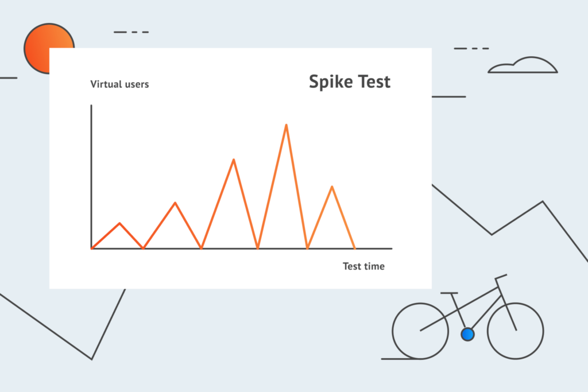The image size is (588, 392).
Task: Click the cloud outline icon
Action: [x=523, y=65]
